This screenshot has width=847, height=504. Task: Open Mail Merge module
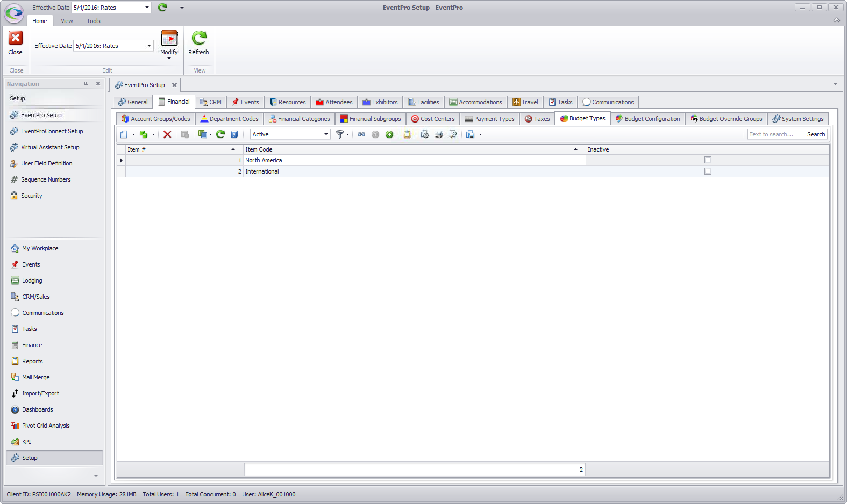pyautogui.click(x=35, y=377)
